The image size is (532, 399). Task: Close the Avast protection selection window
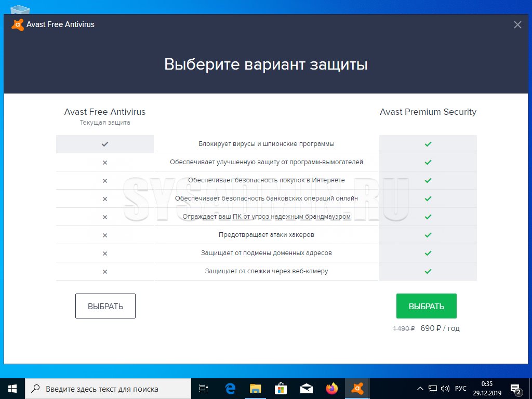tap(517, 24)
